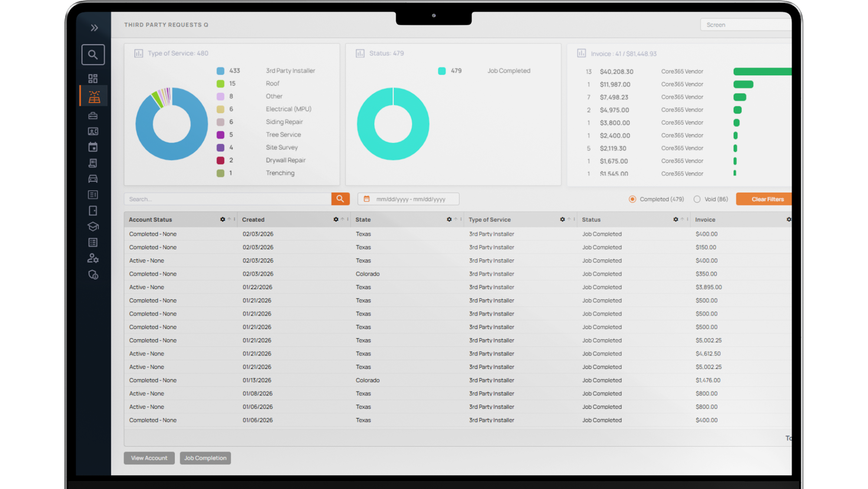The height and width of the screenshot is (489, 868).
Task: Select the solar panel sidebar icon
Action: (x=94, y=96)
